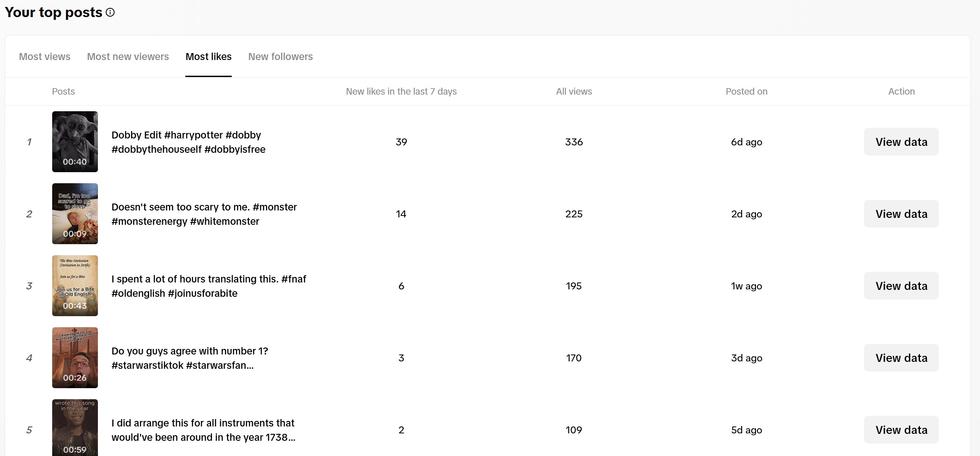Screen dimensions: 980x456
Task: Switch to the Most new viewers tab
Action: pos(128,56)
